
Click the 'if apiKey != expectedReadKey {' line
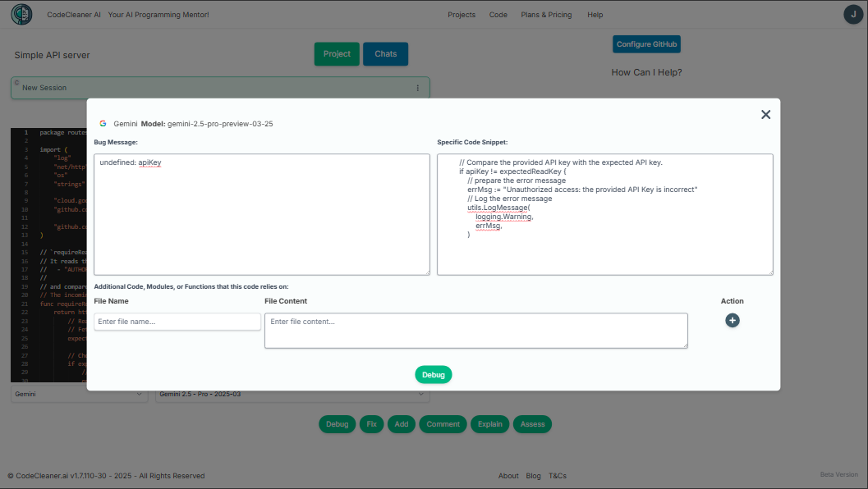[x=512, y=171]
